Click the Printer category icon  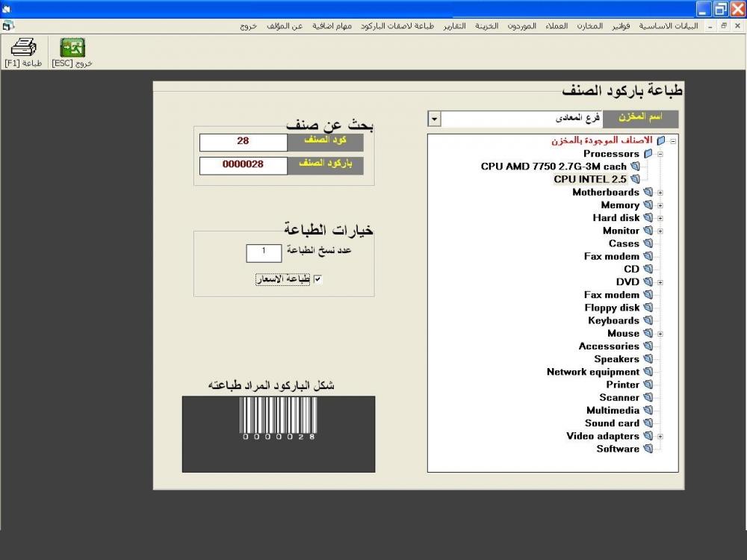(648, 385)
